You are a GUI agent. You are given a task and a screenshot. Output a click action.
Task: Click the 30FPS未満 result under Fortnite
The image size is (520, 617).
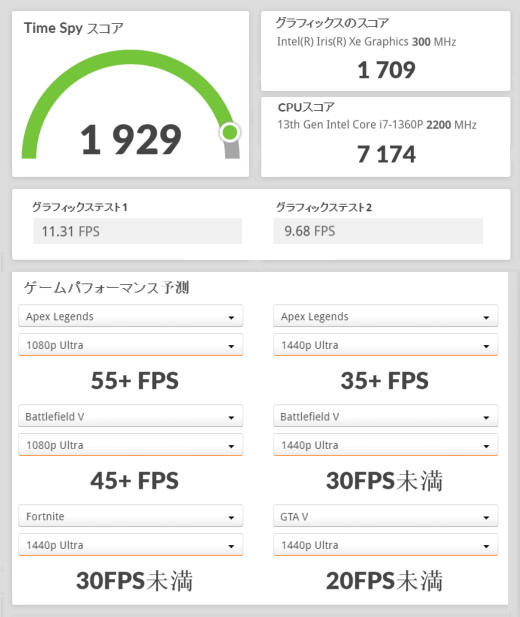134,580
